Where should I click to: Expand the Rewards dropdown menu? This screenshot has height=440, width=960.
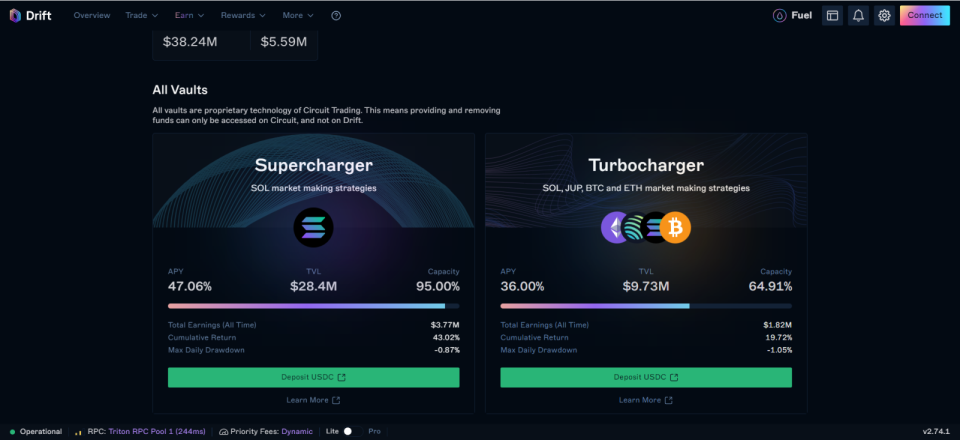pyautogui.click(x=244, y=15)
